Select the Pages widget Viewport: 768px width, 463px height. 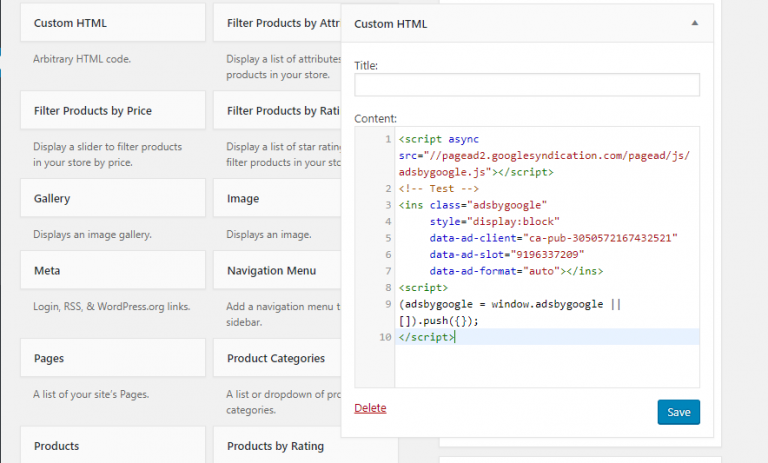point(49,358)
